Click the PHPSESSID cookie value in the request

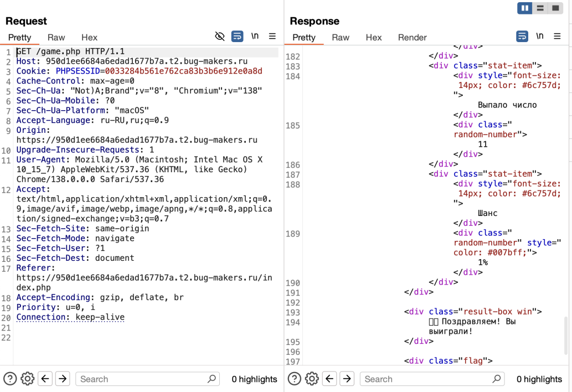click(183, 71)
